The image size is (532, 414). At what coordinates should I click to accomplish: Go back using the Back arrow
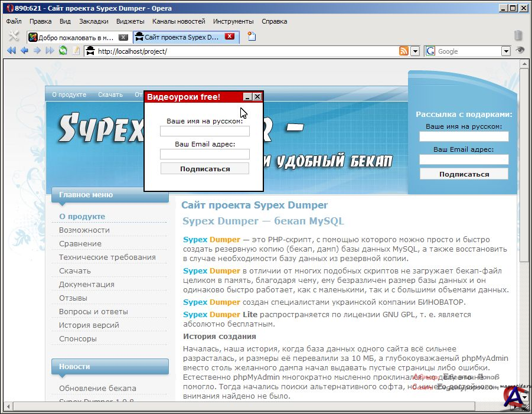coord(24,51)
